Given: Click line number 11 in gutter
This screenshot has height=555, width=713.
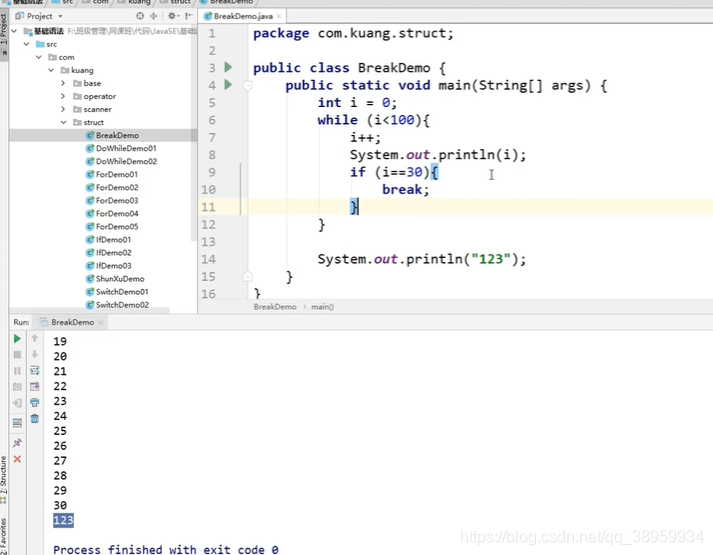Looking at the screenshot, I should click(208, 207).
